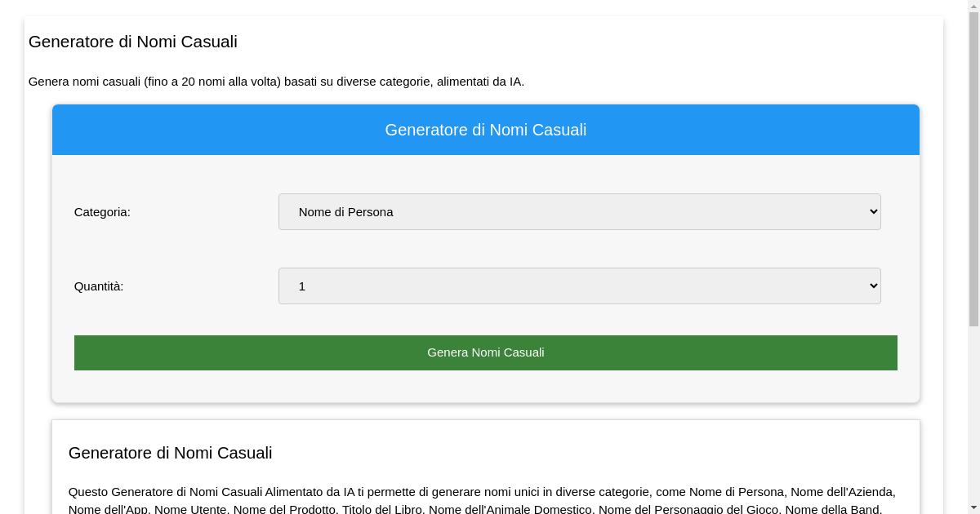
Task: Click the blue Generatore di Nomi Casuali header
Action: pos(486,129)
